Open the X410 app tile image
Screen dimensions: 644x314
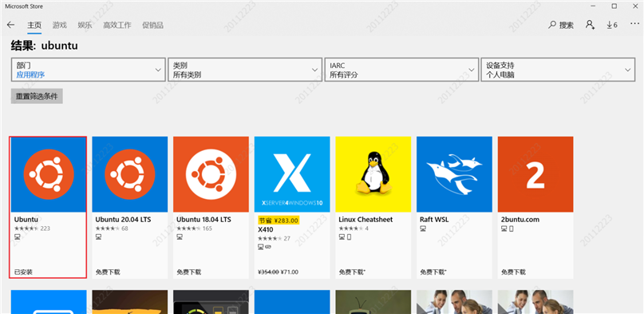click(x=292, y=174)
